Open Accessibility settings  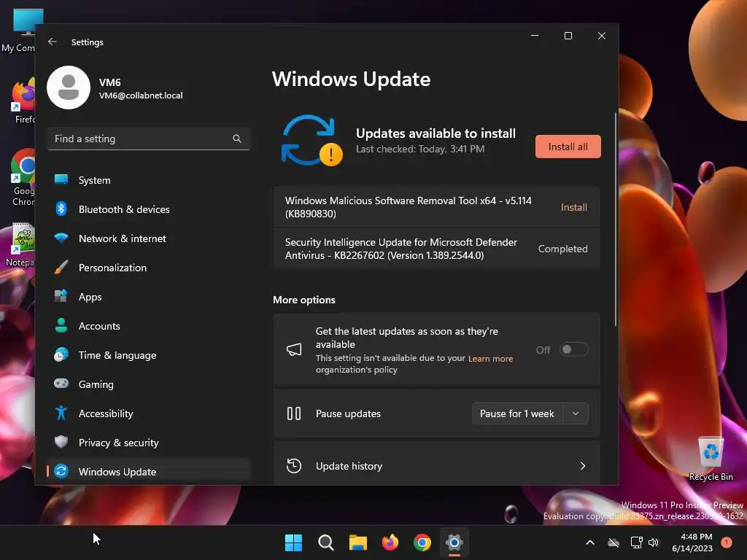click(x=149, y=413)
